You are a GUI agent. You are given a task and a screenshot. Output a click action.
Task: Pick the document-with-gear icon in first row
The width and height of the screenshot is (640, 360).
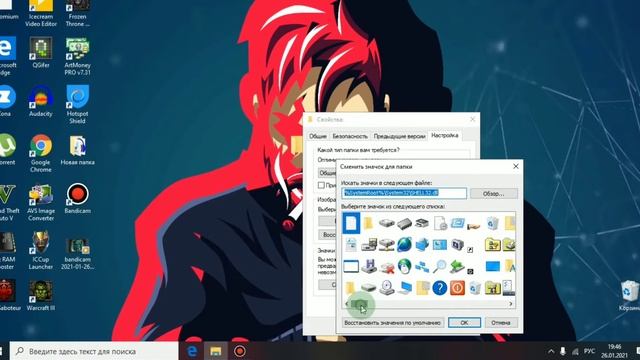tap(440, 223)
